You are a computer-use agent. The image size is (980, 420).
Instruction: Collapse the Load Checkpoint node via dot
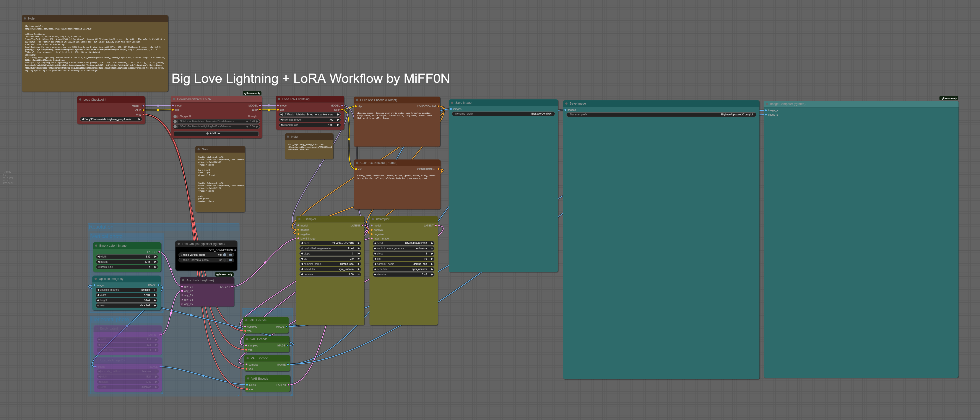point(80,100)
